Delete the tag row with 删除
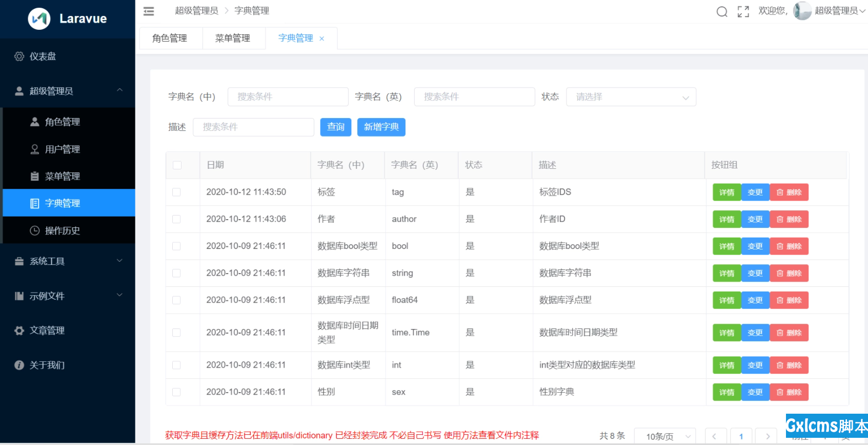The height and width of the screenshot is (445, 868). pyautogui.click(x=790, y=192)
